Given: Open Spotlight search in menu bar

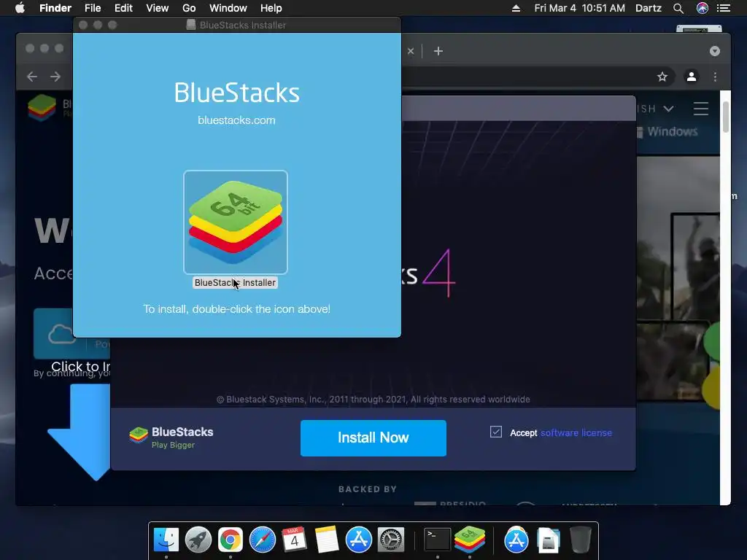Looking at the screenshot, I should pyautogui.click(x=678, y=8).
